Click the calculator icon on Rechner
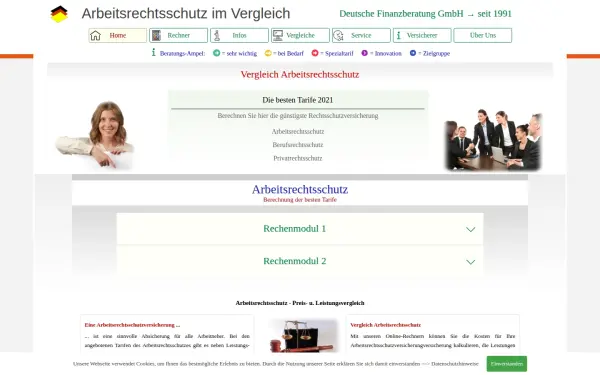Viewport: 600px width, 375px height. pos(156,36)
